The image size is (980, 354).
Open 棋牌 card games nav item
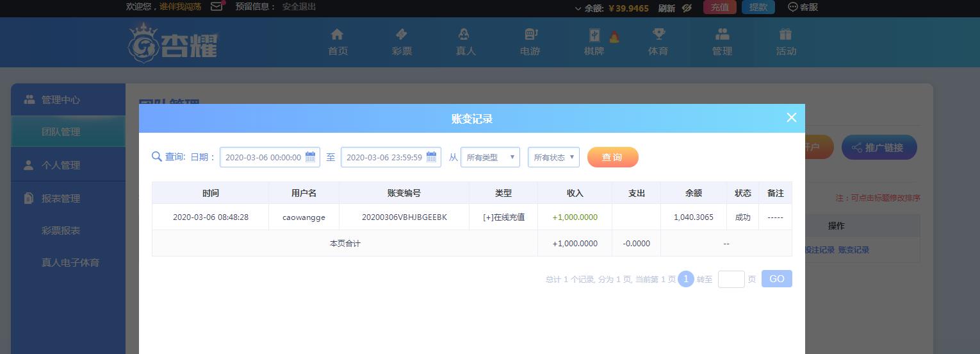click(594, 42)
